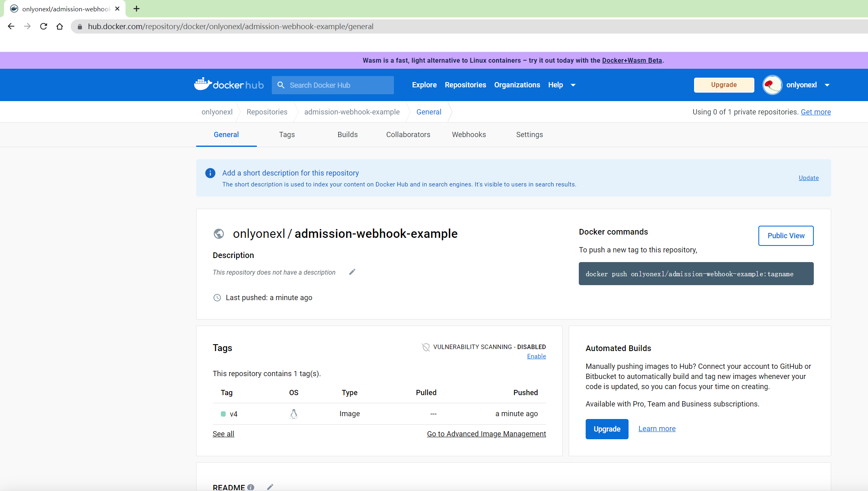868x491 pixels.
Task: Open Go to Advanced Image Management
Action: pos(486,434)
